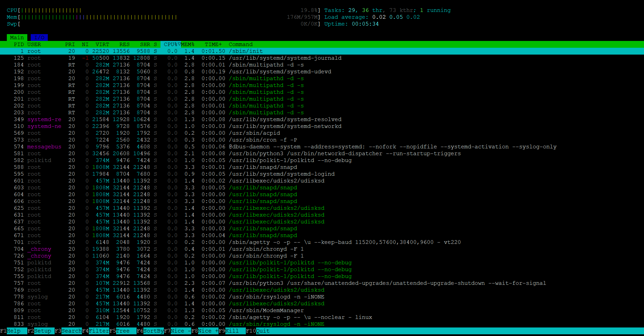Click the CPU% sort indicator arrow
Screen dimensions: 644x336
coord(179,44)
